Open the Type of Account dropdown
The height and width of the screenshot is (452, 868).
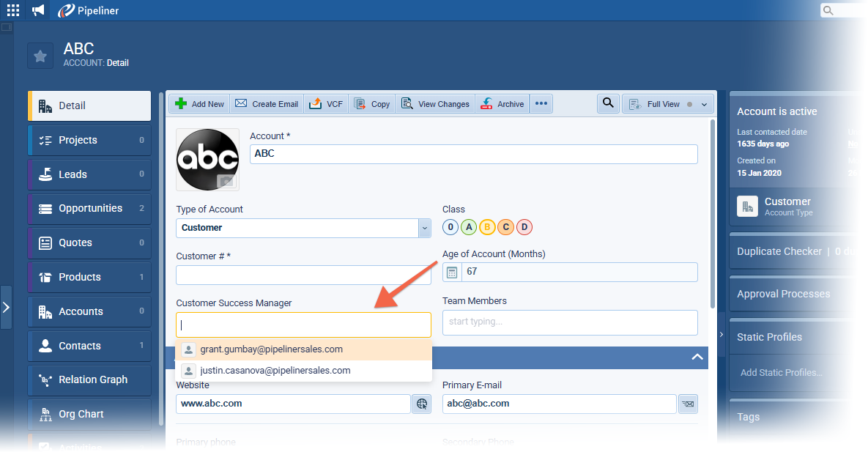tap(425, 228)
